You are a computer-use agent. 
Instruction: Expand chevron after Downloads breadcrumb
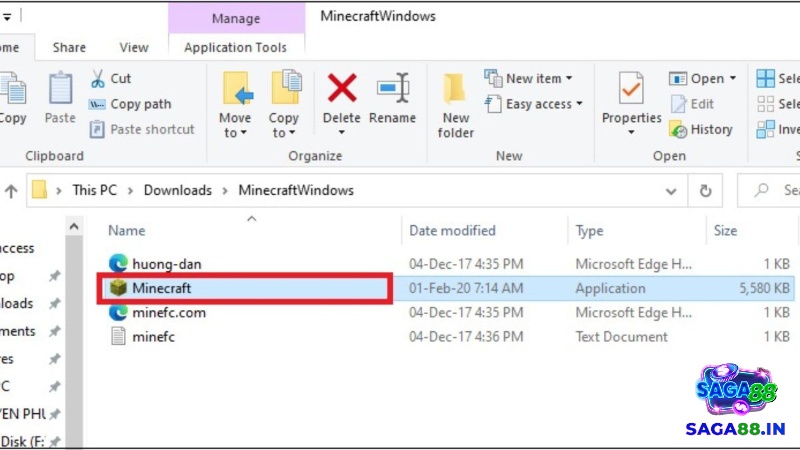pos(225,191)
